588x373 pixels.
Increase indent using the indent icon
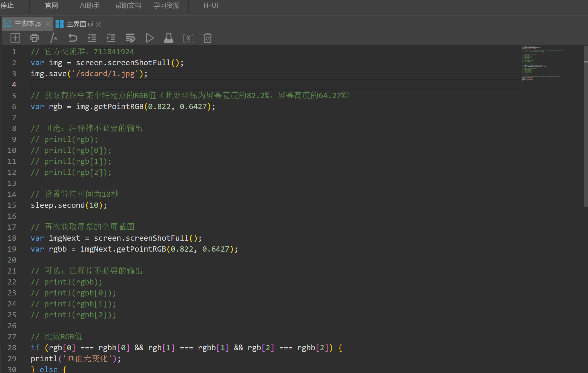click(111, 38)
